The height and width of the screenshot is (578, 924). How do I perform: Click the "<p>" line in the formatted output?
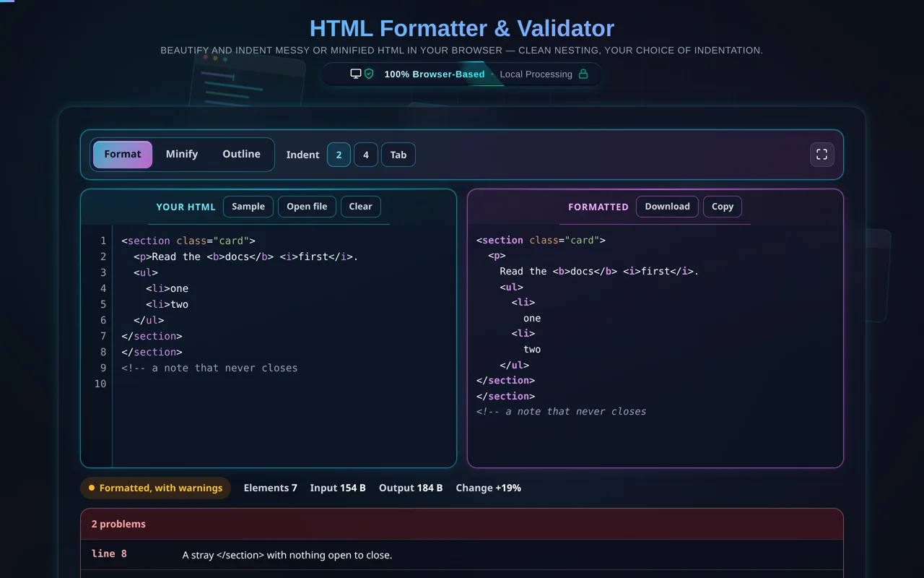click(x=497, y=256)
